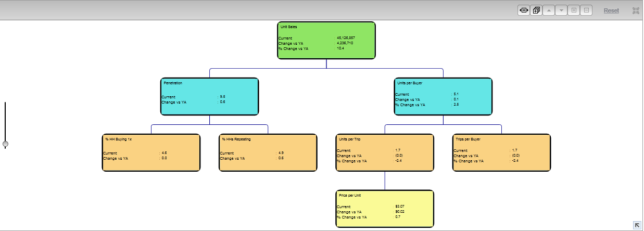Click the $3.07 current price value

pos(400,207)
